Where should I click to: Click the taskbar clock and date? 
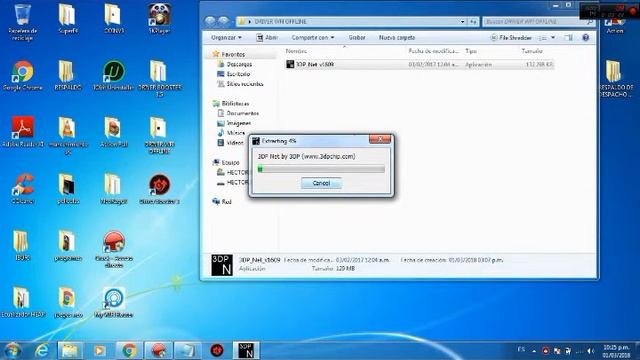[617, 351]
